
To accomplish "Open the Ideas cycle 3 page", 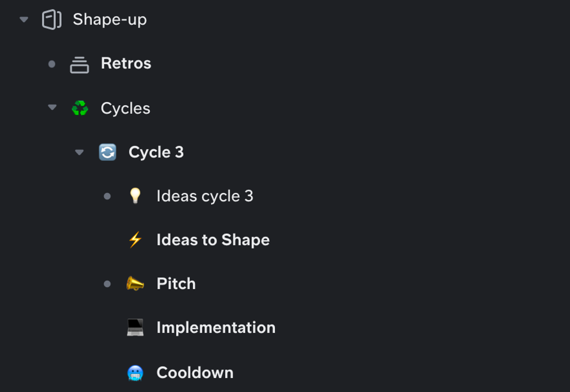I will 205,196.
